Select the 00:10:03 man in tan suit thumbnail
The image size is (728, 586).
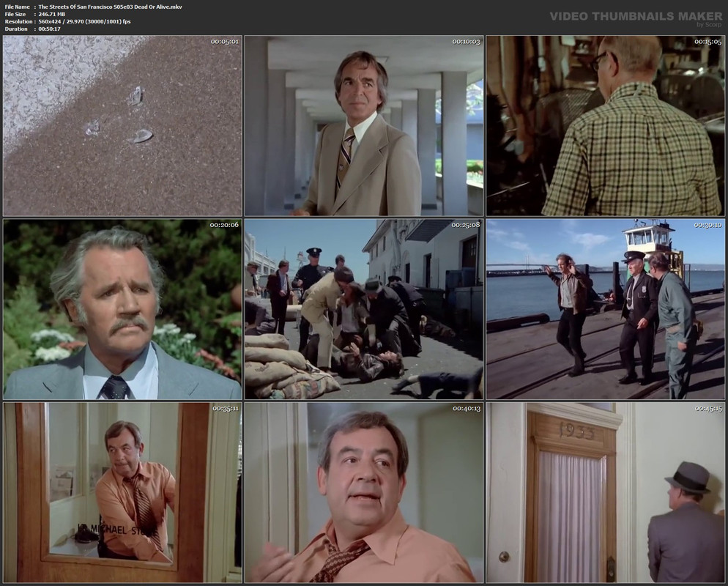[x=364, y=126]
